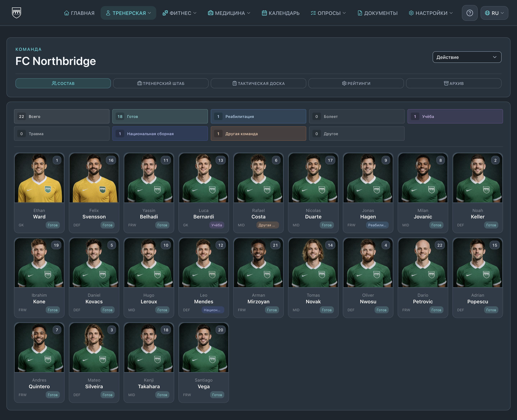Open Ethan Ward's player photo card
Screen dimensions: 517x420
tap(39, 178)
